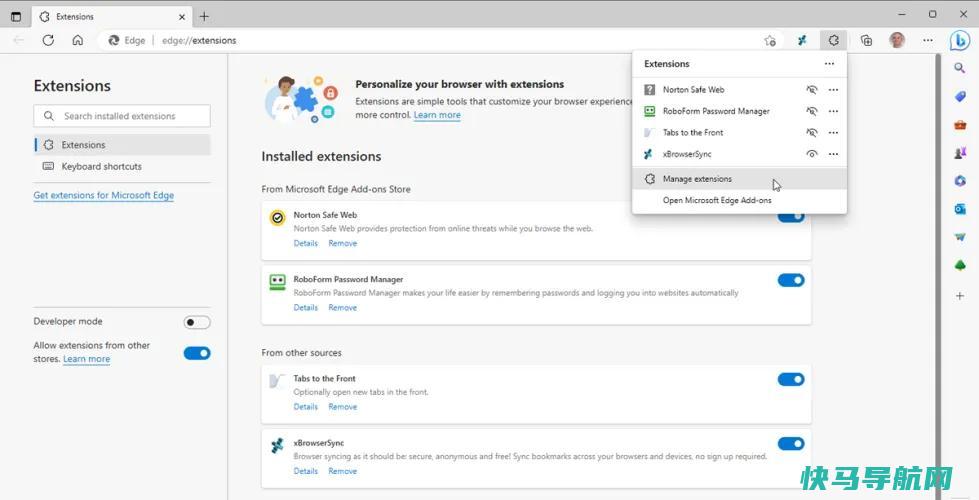Open the sidebar Shopping tag icon
Screen dimensions: 979x500
(960, 96)
